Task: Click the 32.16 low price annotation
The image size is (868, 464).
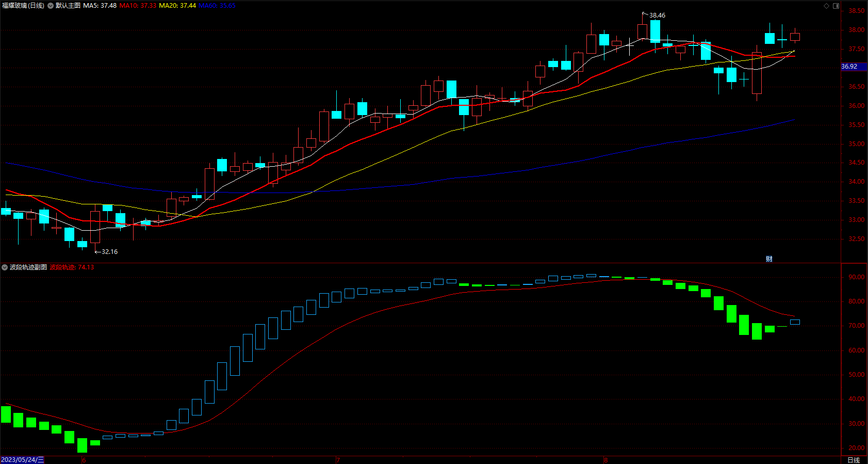Action: click(x=109, y=252)
